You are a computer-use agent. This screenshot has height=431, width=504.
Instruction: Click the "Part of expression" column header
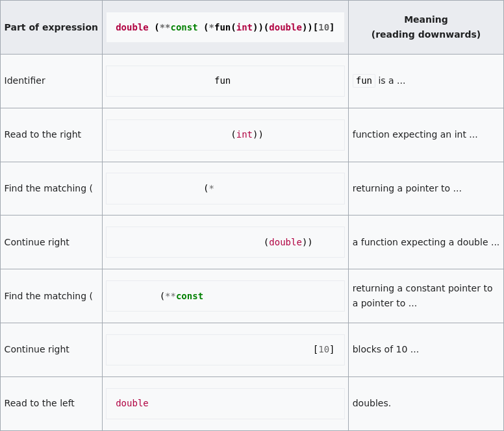[x=51, y=27]
